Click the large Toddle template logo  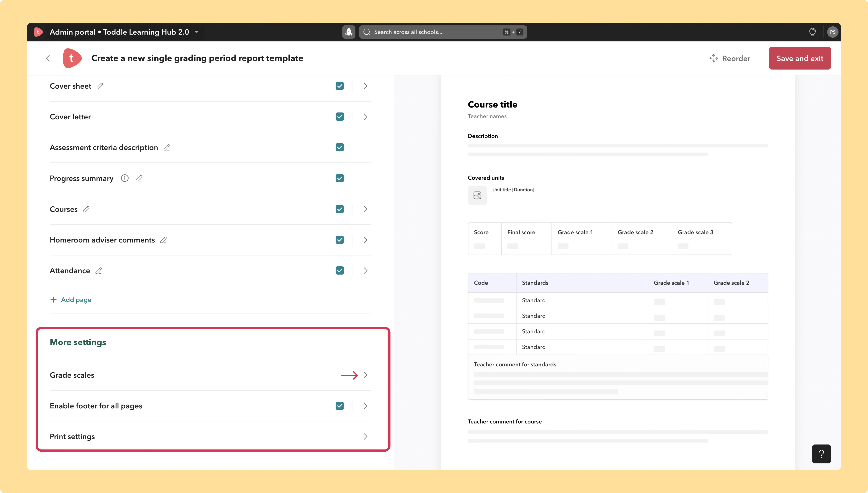[72, 58]
